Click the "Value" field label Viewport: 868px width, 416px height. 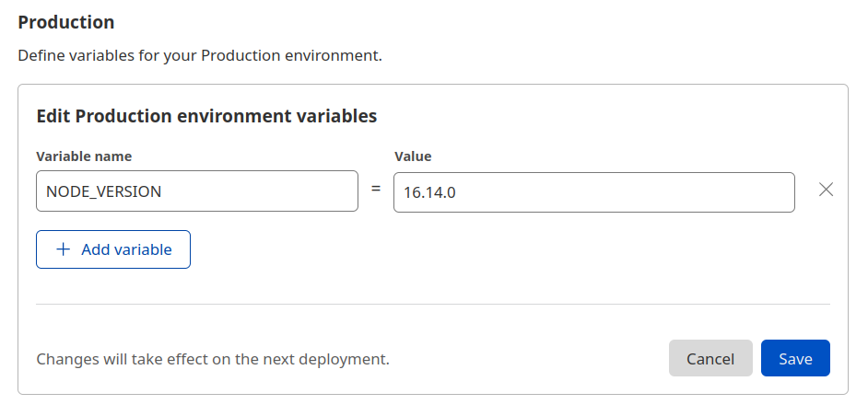pyautogui.click(x=413, y=156)
